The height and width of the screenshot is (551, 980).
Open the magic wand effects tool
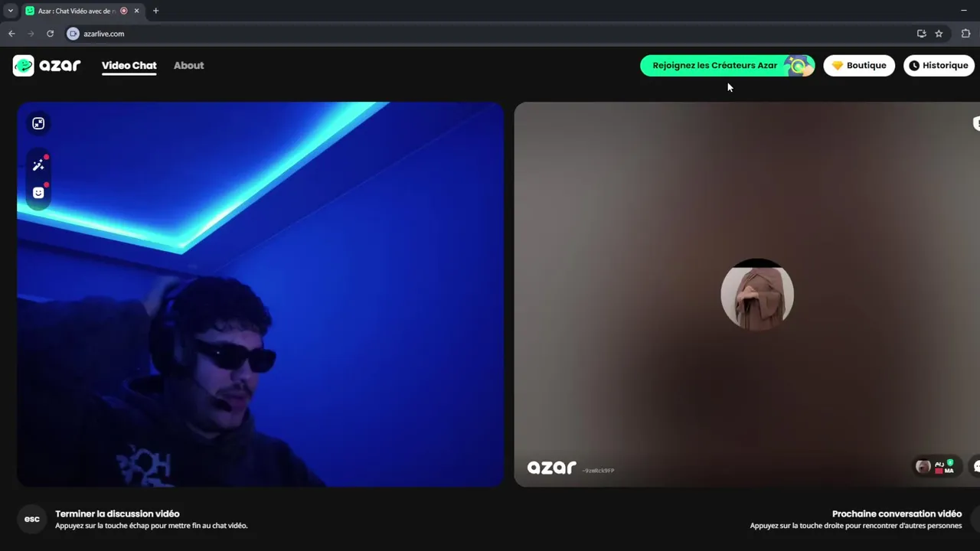(38, 165)
